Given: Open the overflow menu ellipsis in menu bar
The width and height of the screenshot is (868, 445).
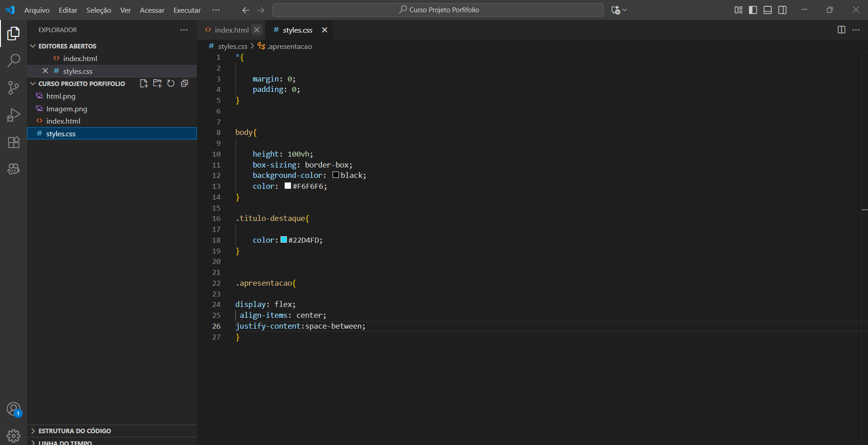Looking at the screenshot, I should [216, 10].
